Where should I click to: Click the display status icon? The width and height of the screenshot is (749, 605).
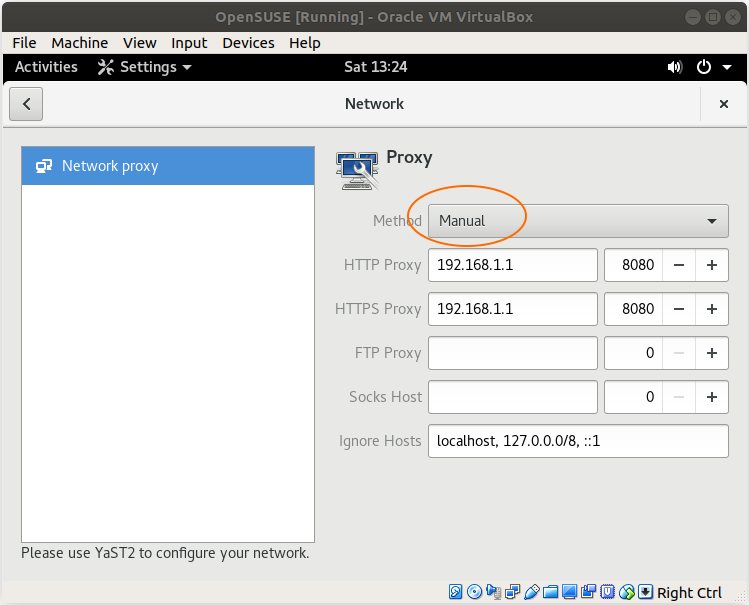coord(569,592)
